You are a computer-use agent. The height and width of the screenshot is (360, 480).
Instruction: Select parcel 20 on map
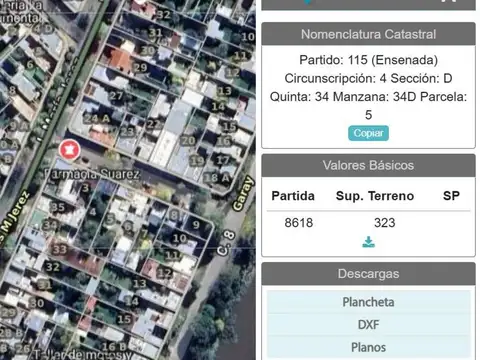click(188, 141)
